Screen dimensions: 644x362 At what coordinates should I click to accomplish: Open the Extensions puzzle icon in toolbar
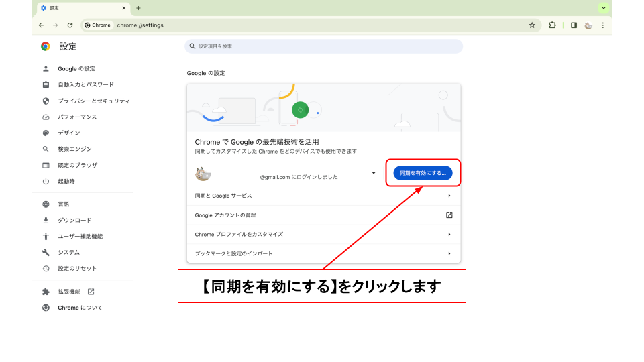click(552, 25)
